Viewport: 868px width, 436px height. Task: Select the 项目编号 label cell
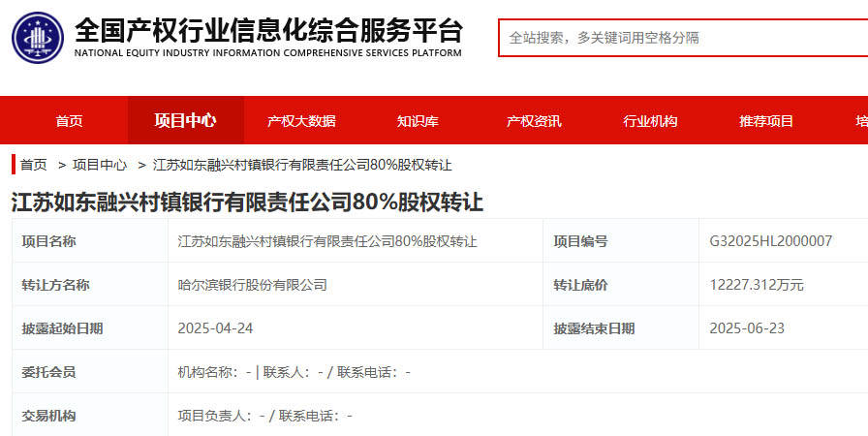click(621, 240)
